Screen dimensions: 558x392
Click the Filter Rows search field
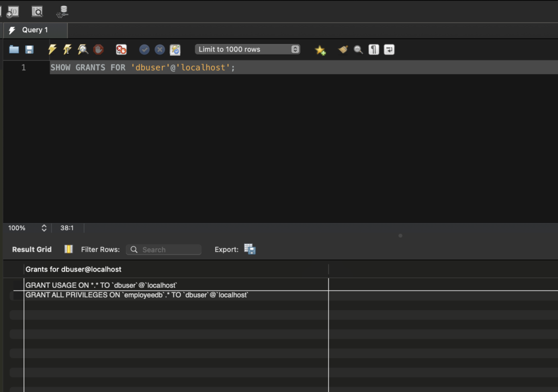[163, 250]
